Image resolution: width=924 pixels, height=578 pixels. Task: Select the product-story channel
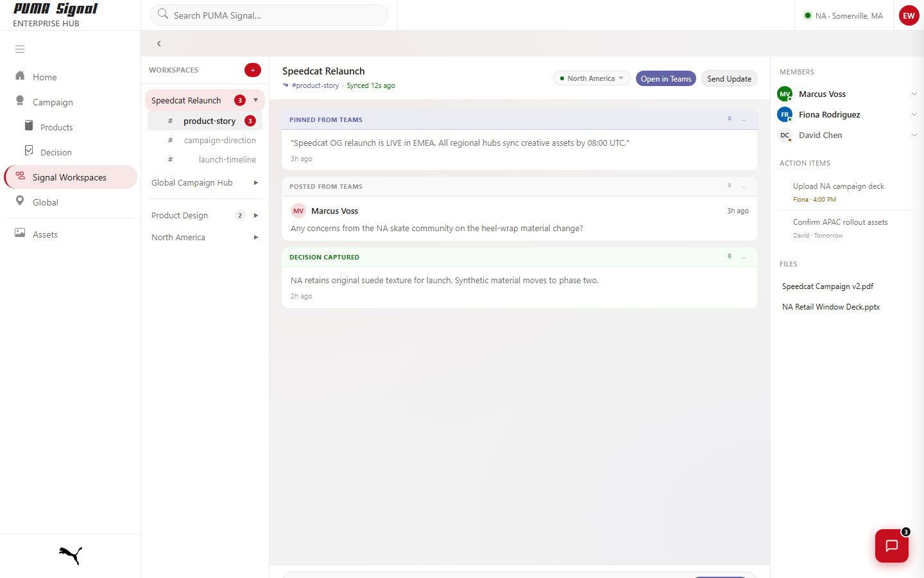pyautogui.click(x=205, y=121)
